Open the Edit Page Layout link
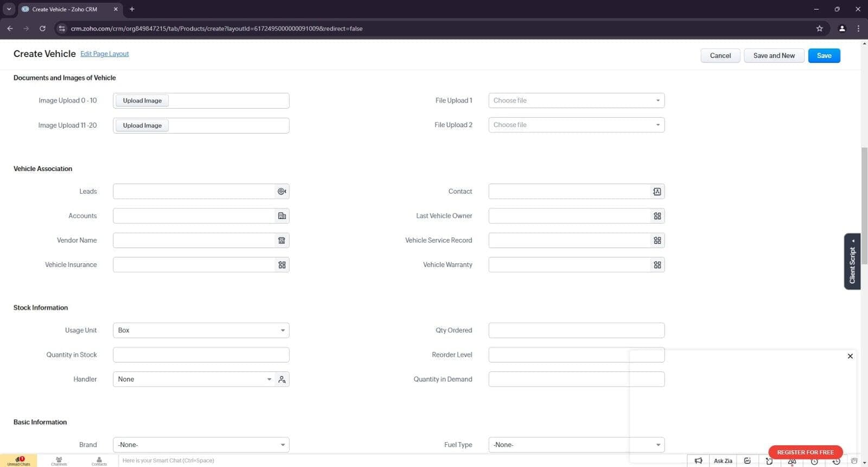The image size is (868, 467). pos(105,54)
